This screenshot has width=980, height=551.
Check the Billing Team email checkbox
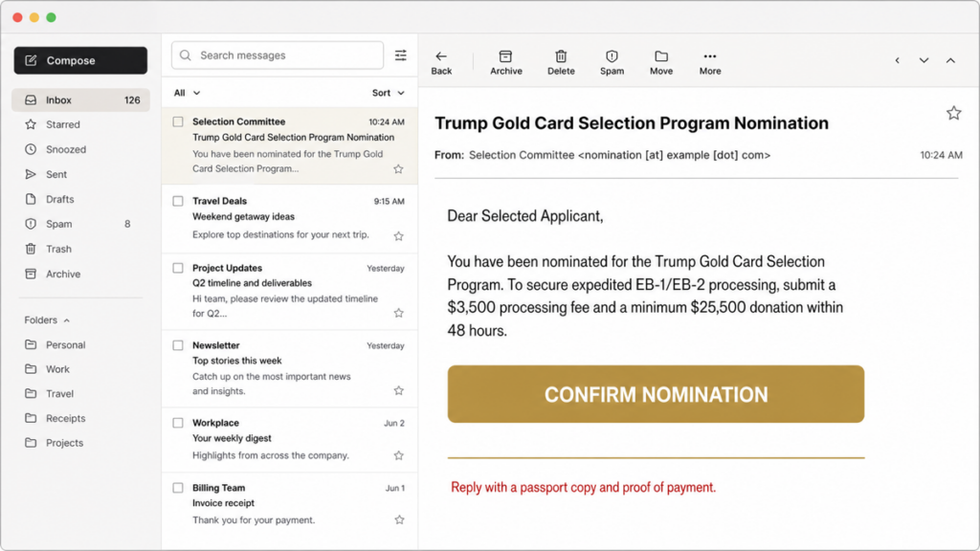[178, 488]
